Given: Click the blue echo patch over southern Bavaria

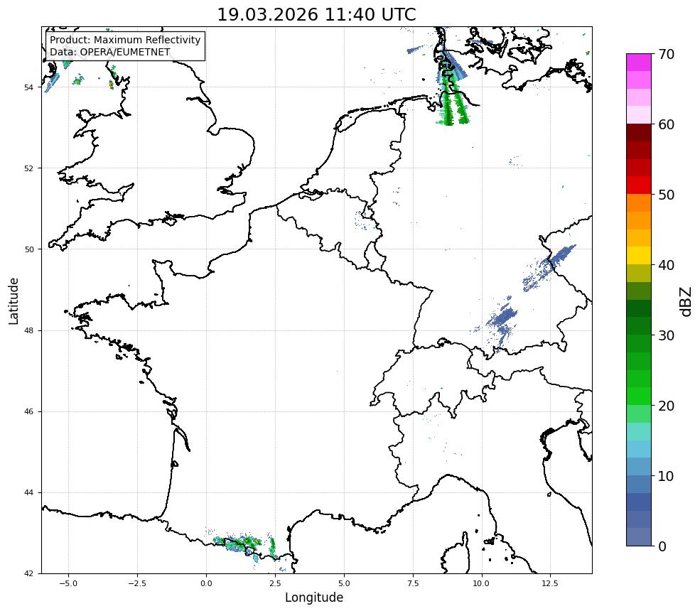Looking at the screenshot, I should 502,323.
